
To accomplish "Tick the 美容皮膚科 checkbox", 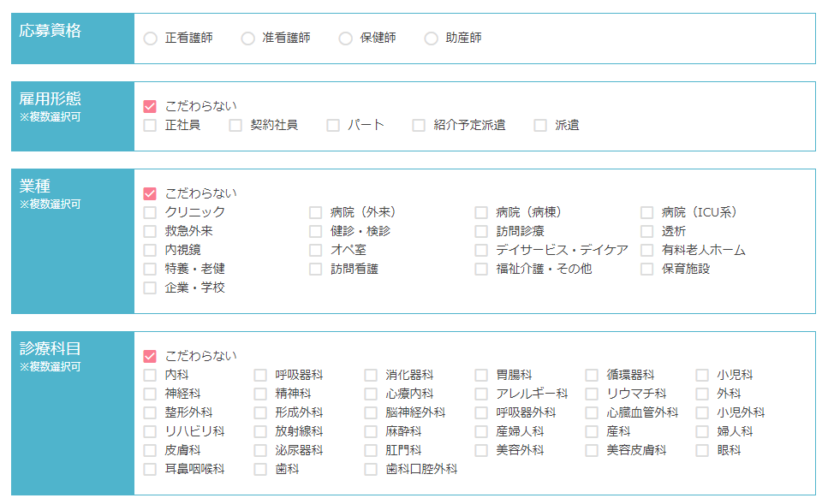I will pyautogui.click(x=592, y=451).
